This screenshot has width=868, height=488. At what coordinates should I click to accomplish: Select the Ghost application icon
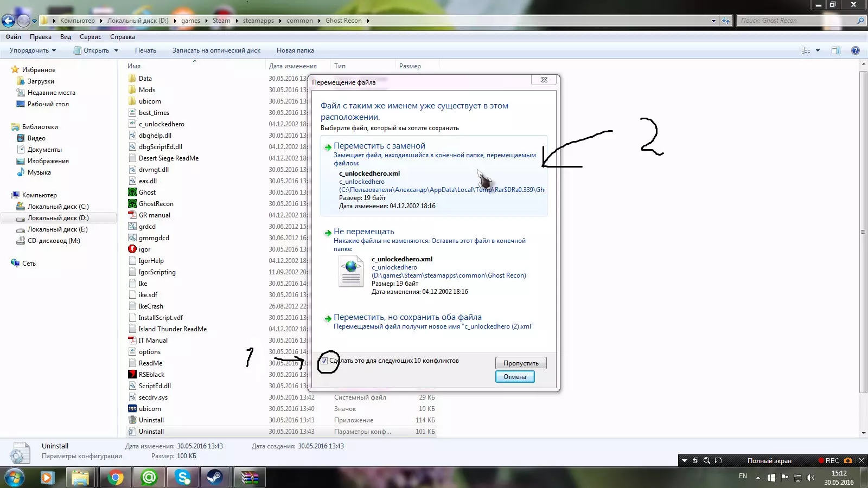click(x=132, y=192)
